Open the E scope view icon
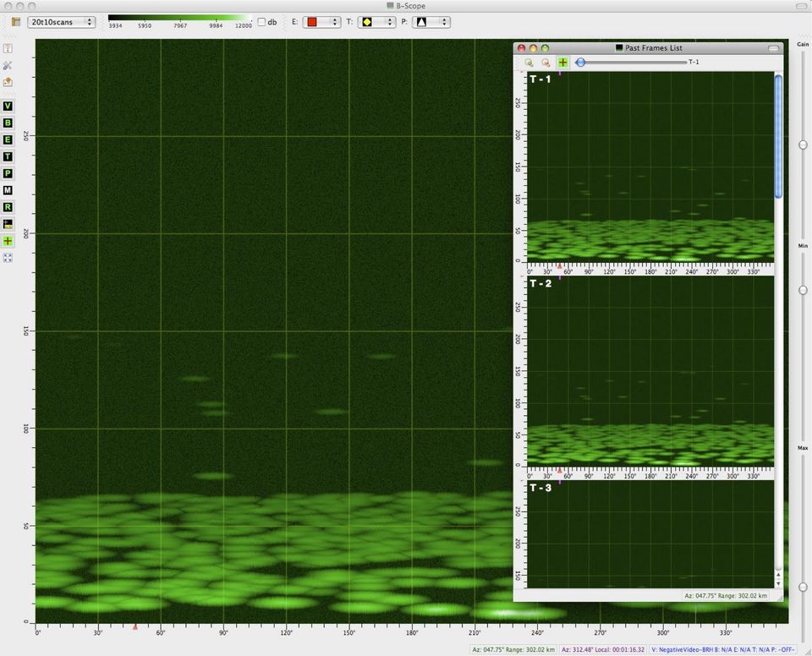 point(7,139)
